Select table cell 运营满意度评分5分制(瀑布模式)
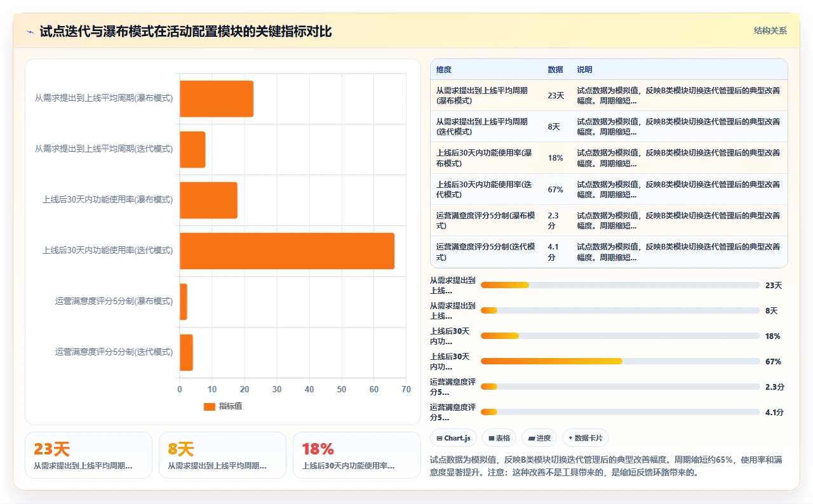The height and width of the screenshot is (504, 813). click(x=487, y=220)
